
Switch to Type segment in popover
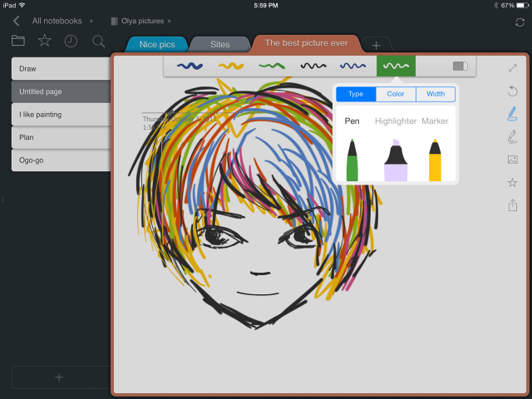click(356, 94)
